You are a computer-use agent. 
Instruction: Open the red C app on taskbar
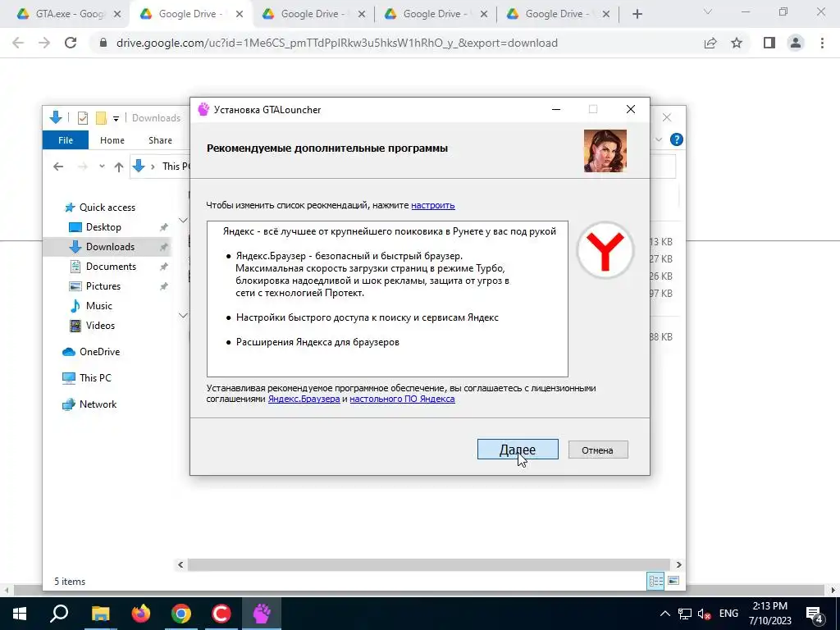click(221, 614)
